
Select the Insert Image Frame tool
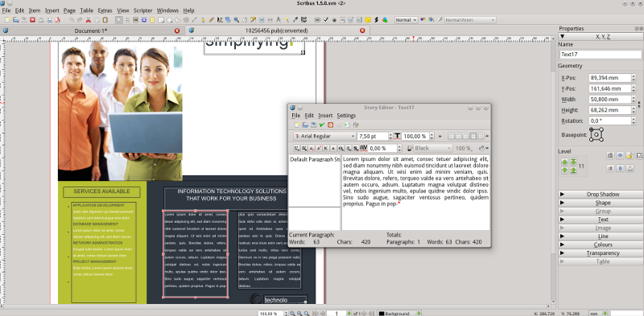pos(135,19)
